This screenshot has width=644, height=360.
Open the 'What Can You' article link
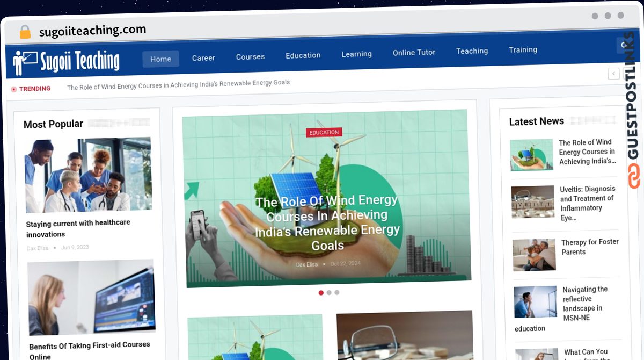pyautogui.click(x=586, y=355)
